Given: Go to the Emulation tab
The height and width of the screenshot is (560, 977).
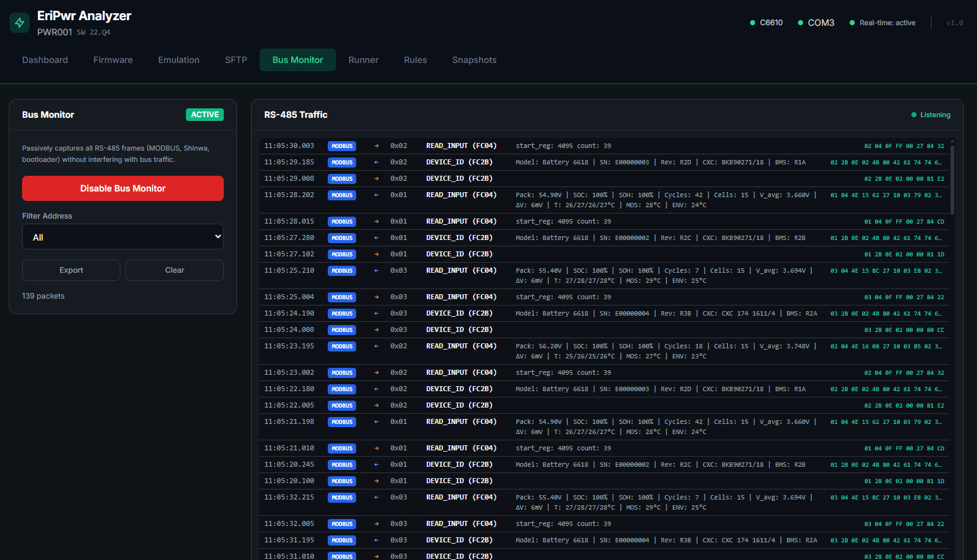Looking at the screenshot, I should pyautogui.click(x=178, y=60).
